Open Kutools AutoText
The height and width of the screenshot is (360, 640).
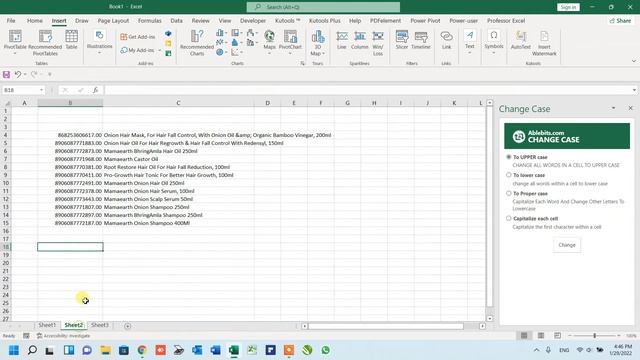(x=520, y=40)
